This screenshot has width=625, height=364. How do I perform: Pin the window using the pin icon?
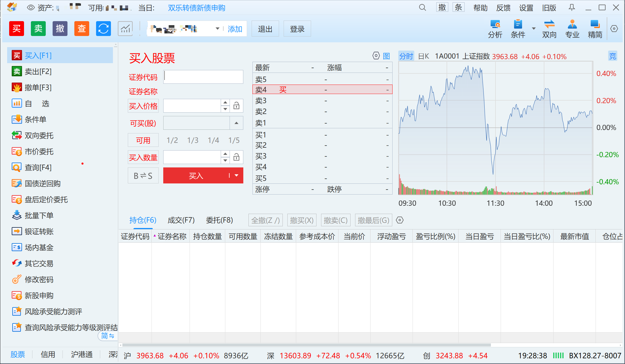(572, 8)
